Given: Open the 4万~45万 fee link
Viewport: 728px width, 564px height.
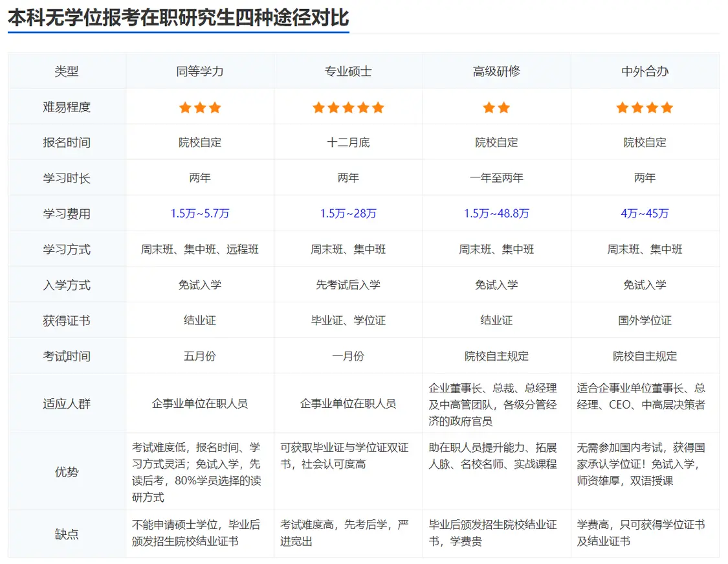Looking at the screenshot, I should pos(645,213).
